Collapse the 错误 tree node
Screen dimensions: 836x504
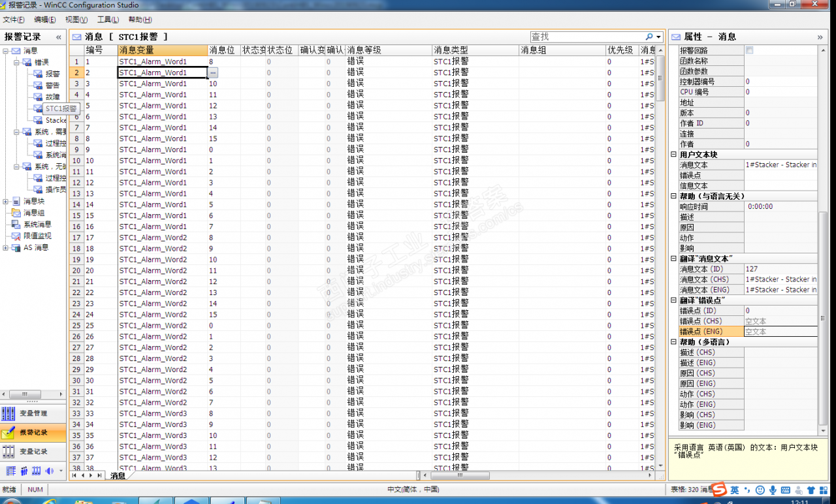pyautogui.click(x=17, y=63)
